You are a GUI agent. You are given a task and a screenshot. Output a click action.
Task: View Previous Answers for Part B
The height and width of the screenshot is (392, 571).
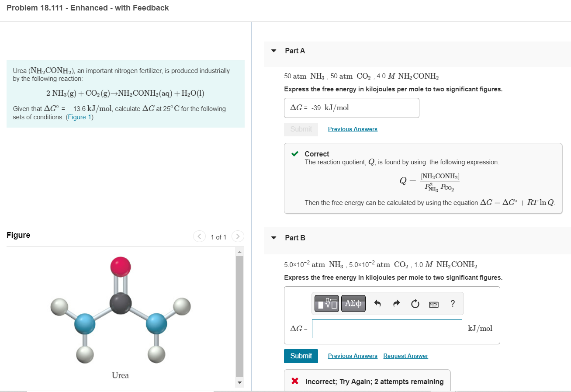(353, 356)
